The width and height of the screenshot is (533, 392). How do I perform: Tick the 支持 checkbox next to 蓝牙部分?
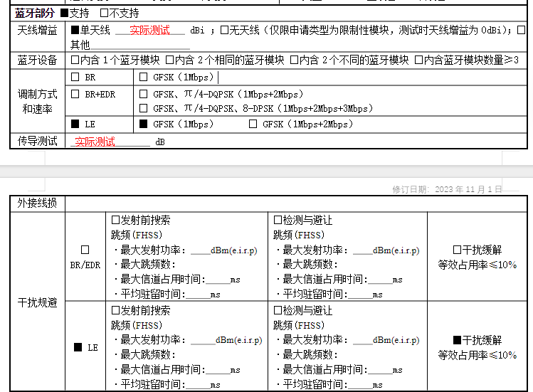tap(64, 14)
